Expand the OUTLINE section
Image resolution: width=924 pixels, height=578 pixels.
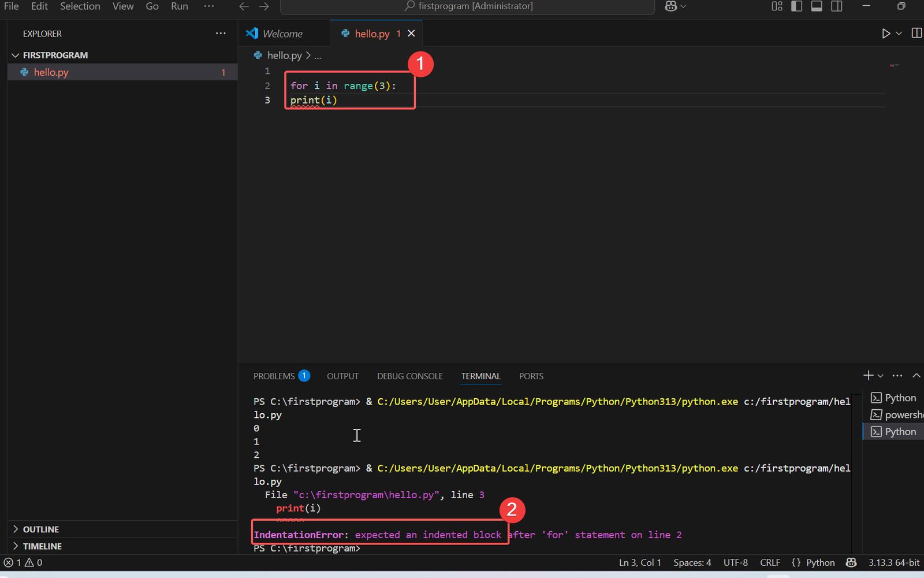[x=122, y=529]
